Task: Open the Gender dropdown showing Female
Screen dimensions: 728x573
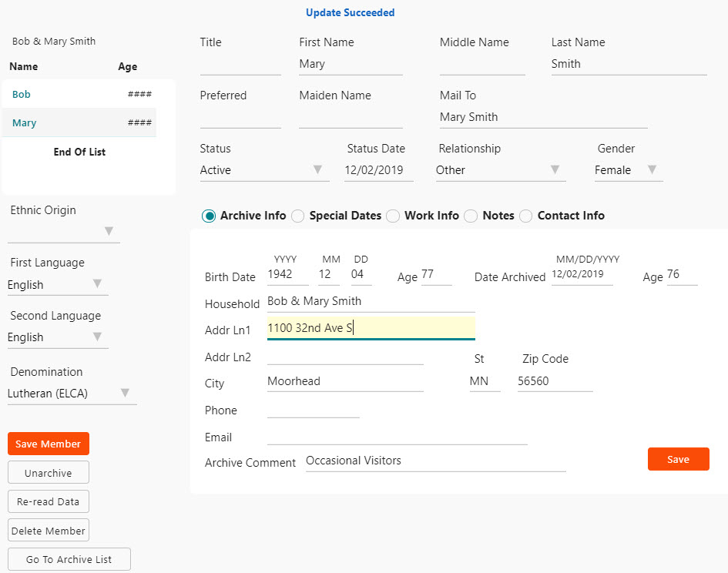Action: [629, 170]
